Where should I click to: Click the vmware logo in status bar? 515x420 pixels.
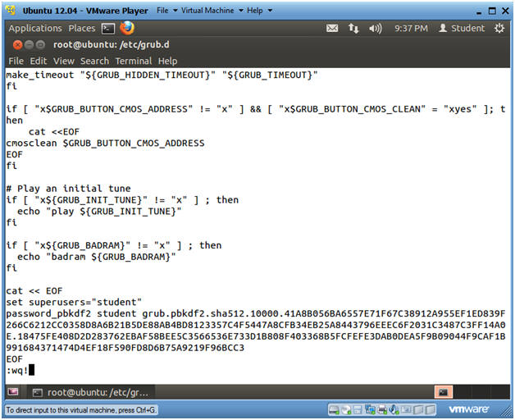pos(468,409)
